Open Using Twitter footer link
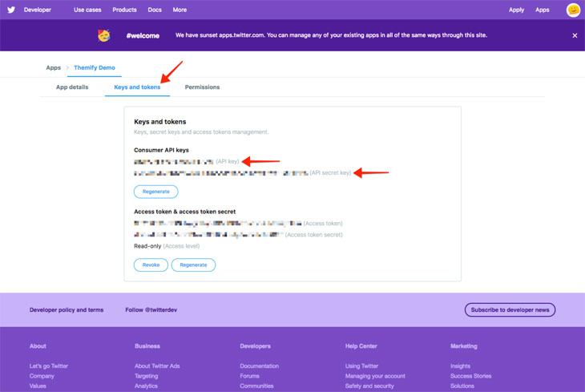Screen dimensions: 585x392 [361, 366]
